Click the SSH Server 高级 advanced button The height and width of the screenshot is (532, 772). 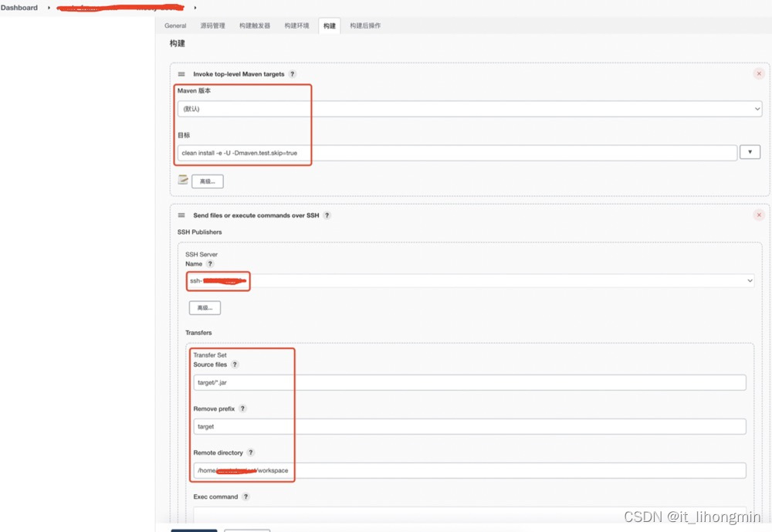tap(205, 308)
